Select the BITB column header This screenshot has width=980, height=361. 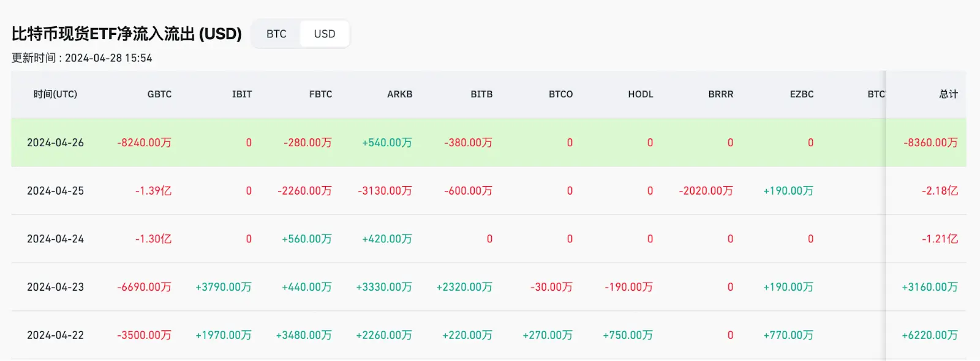[x=481, y=94]
